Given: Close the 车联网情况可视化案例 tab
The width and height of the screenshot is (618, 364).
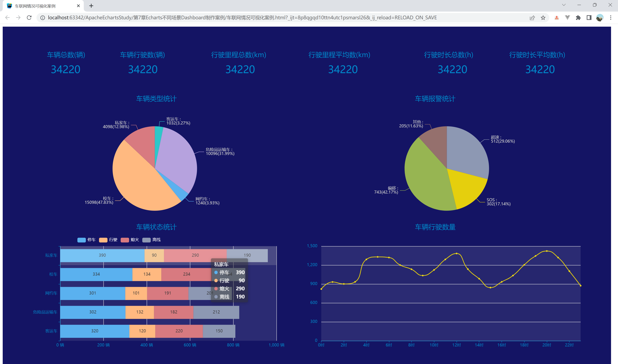Looking at the screenshot, I should [x=78, y=6].
